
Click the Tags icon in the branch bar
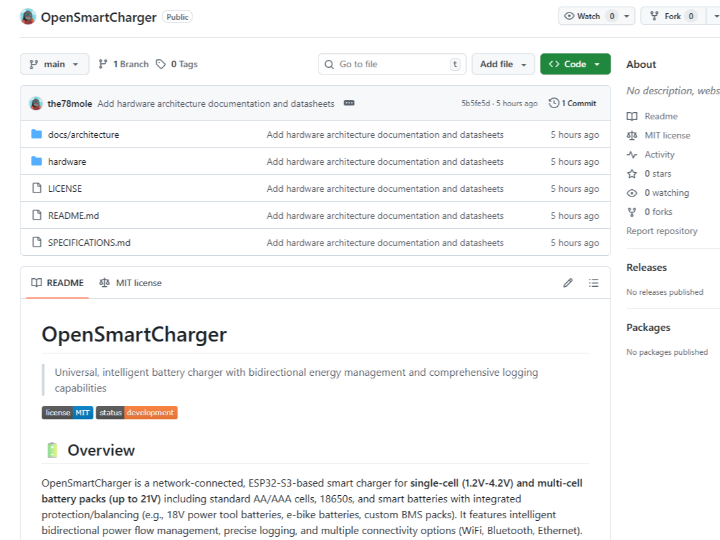click(161, 64)
